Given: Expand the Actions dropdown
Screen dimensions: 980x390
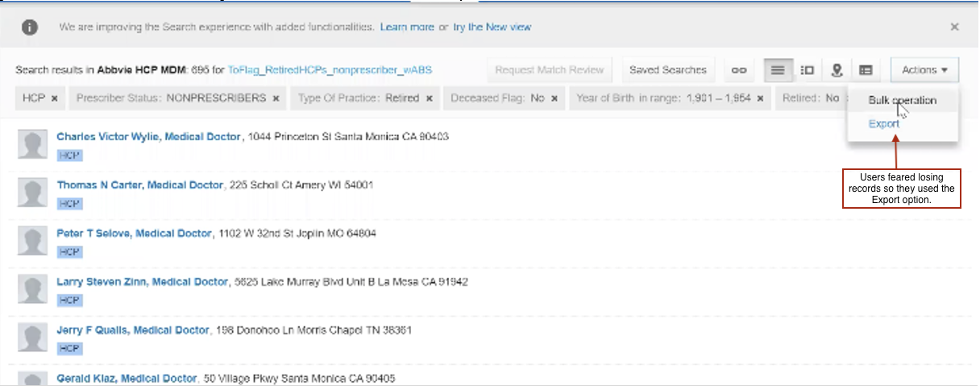Looking at the screenshot, I should tap(924, 70).
